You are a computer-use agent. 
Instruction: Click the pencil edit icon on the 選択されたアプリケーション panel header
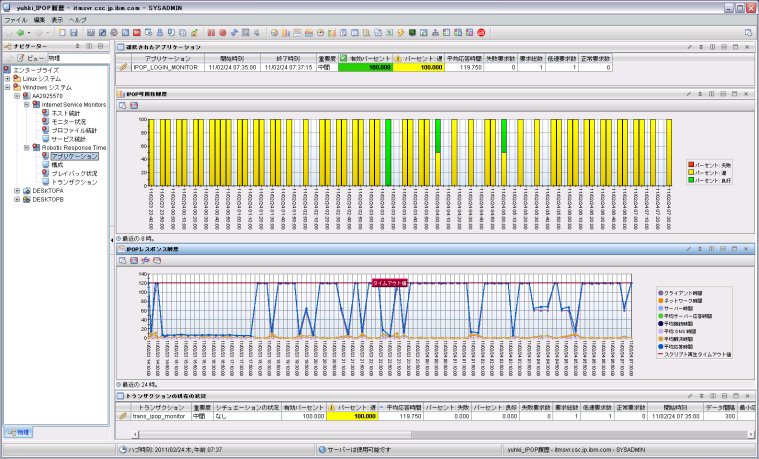tap(689, 47)
